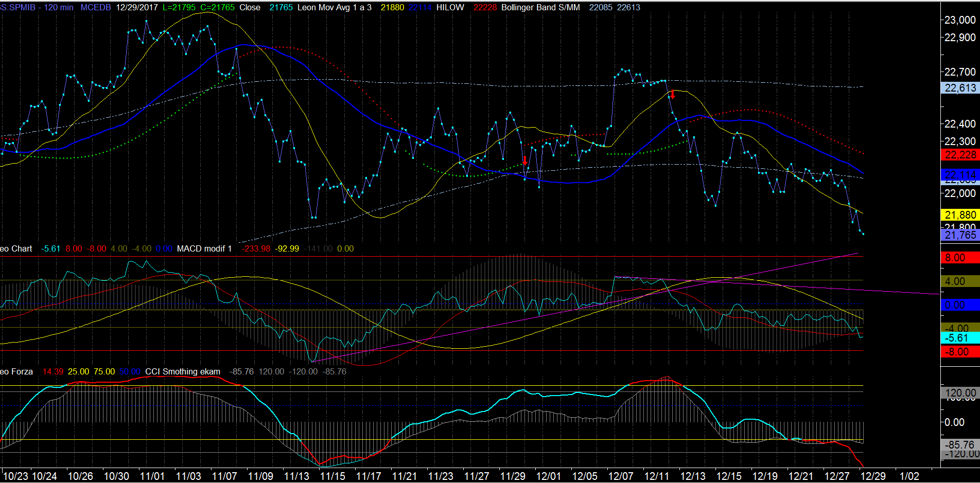This screenshot has height=483, width=980.
Task: Select the 21,765 last-price axis marker
Action: click(960, 235)
